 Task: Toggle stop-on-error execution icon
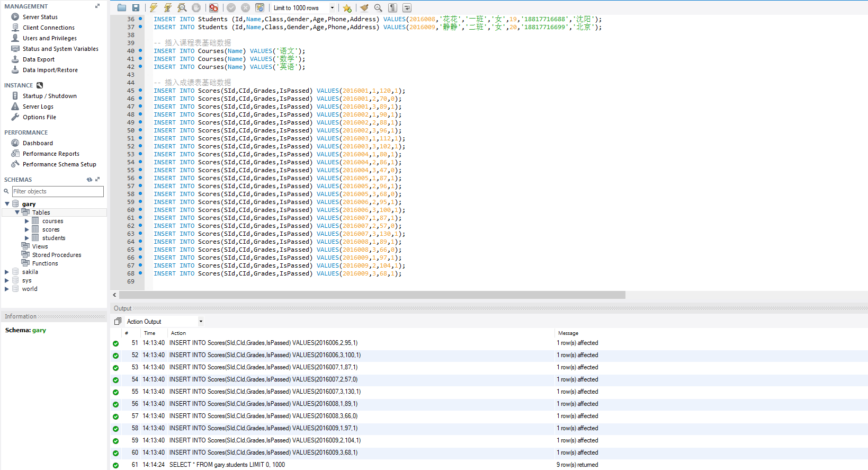[x=213, y=8]
